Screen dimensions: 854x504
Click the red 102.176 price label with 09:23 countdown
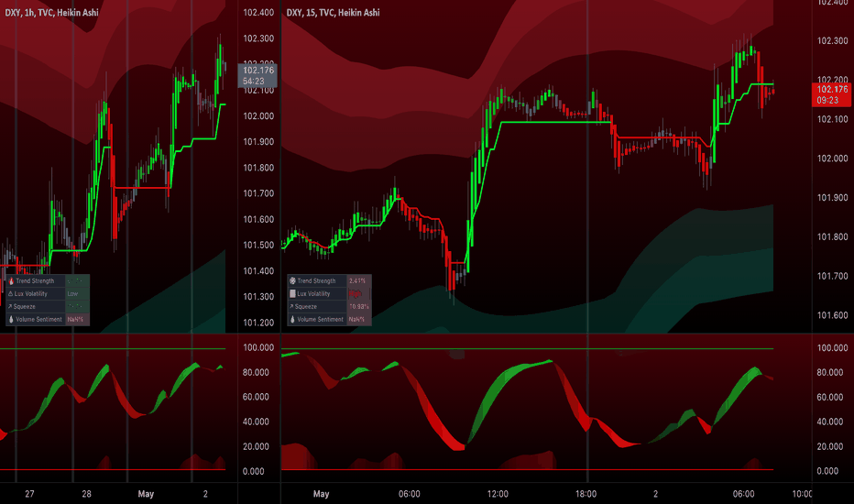(832, 94)
